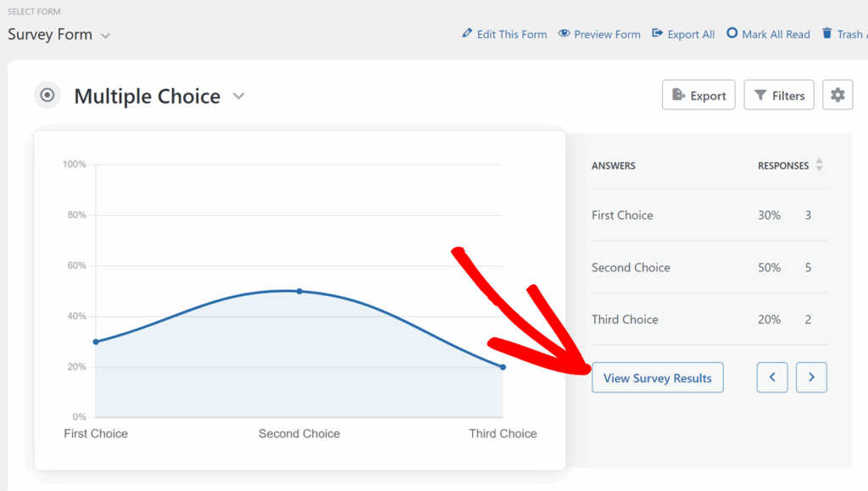Screen dimensions: 868x491
Task: Open the Filters button
Action: point(779,96)
